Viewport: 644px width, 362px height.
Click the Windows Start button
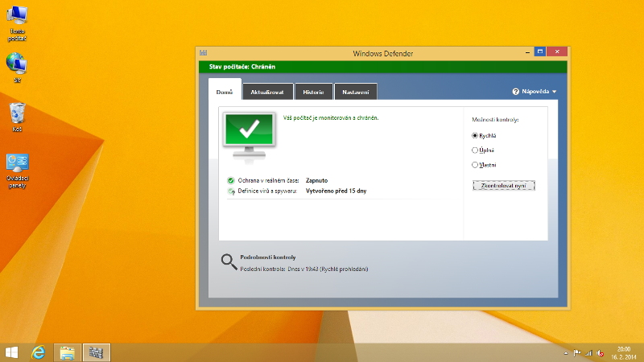(12, 352)
